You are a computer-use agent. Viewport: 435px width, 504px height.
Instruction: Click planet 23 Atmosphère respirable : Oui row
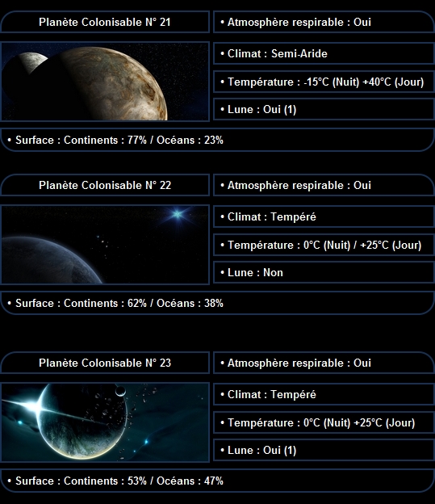(324, 363)
